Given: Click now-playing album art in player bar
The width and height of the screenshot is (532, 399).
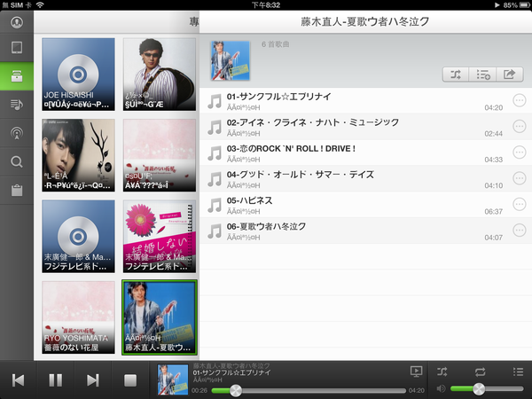Looking at the screenshot, I should (173, 379).
